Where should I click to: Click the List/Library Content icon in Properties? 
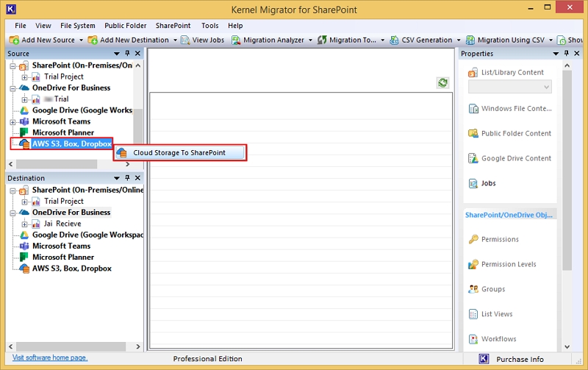click(473, 72)
